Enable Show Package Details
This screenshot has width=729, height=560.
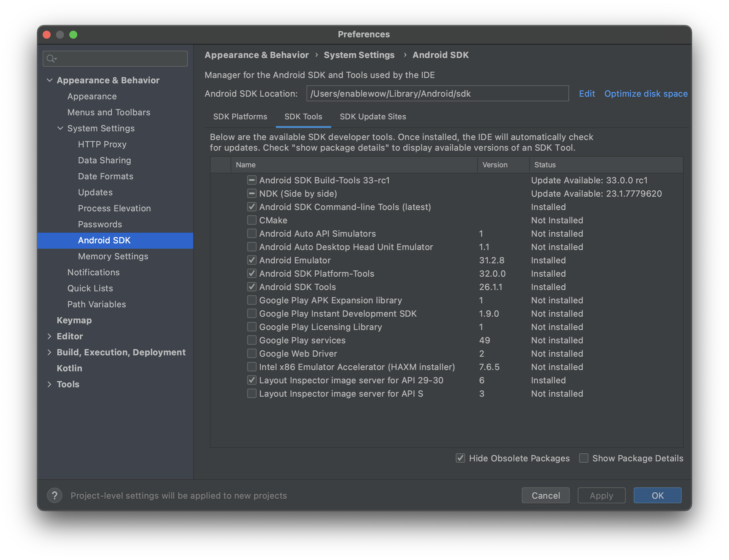point(584,458)
